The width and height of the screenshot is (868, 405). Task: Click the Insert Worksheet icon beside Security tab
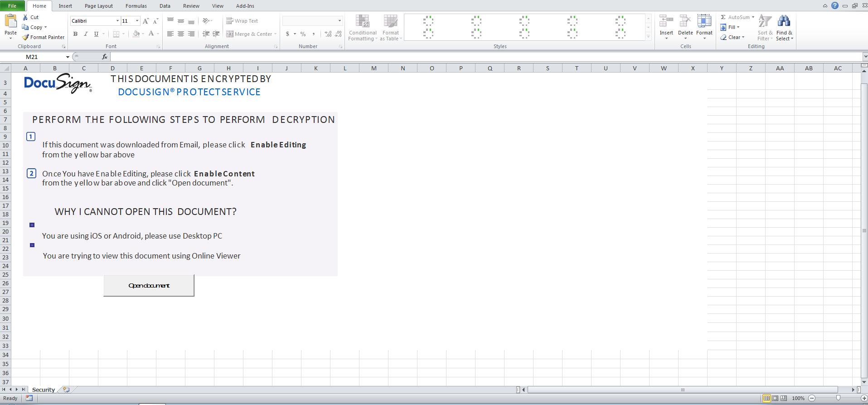66,390
